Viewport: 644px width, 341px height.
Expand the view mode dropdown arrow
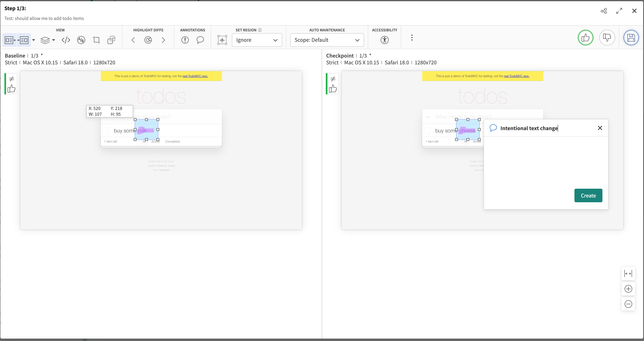[34, 40]
